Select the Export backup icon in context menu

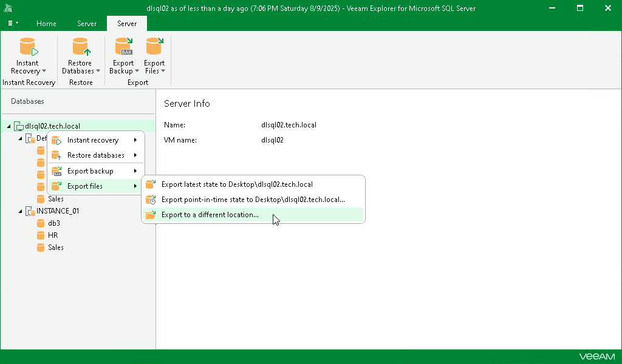[56, 170]
